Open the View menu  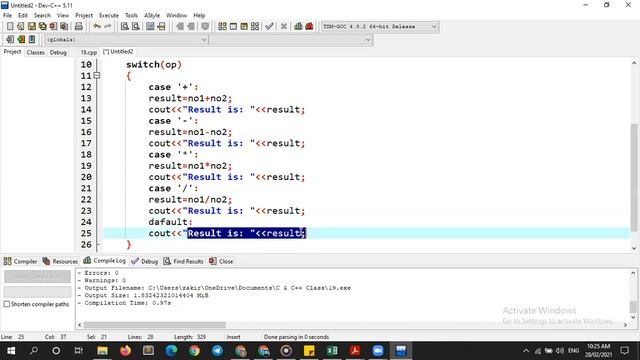pyautogui.click(x=63, y=16)
